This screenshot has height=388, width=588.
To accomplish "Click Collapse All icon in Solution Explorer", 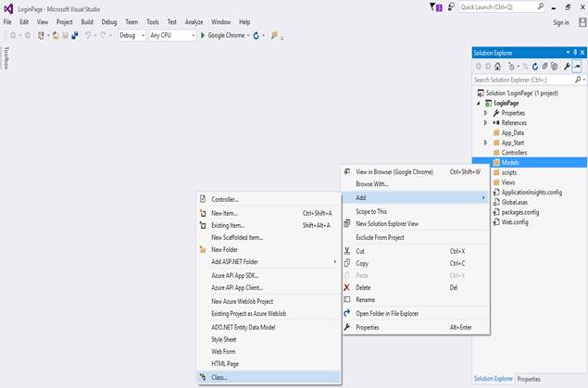I will pos(544,67).
